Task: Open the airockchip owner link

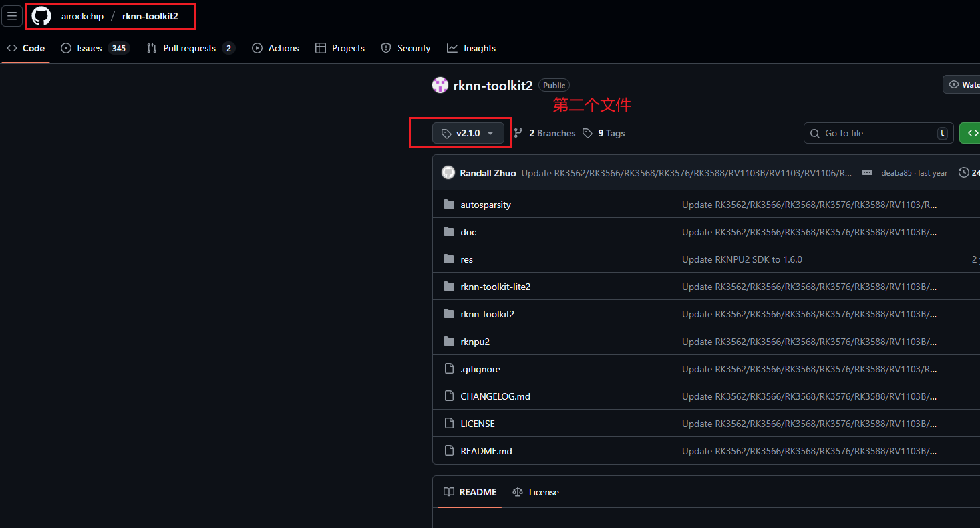Action: click(x=82, y=16)
